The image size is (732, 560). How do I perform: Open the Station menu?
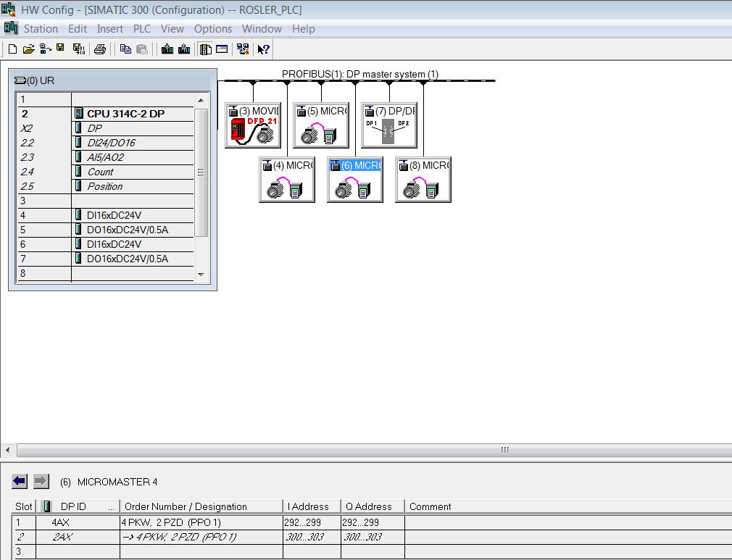tap(41, 29)
